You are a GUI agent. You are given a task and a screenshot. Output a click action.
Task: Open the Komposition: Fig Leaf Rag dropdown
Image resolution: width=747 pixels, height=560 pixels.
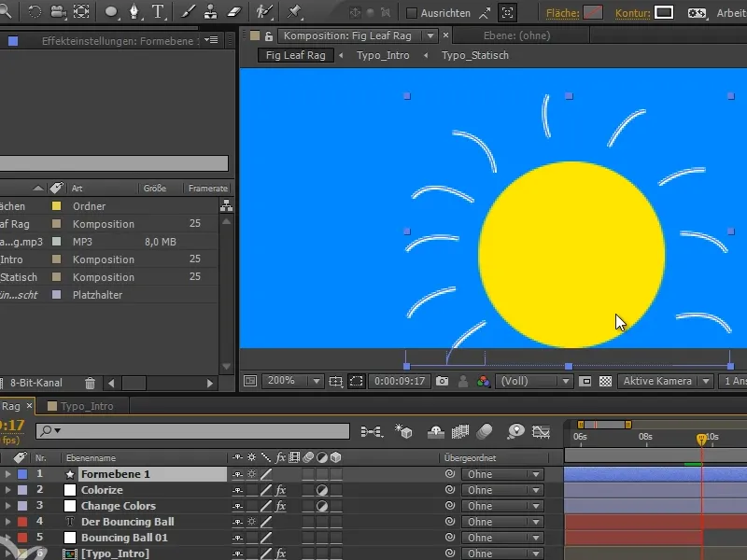tap(430, 35)
